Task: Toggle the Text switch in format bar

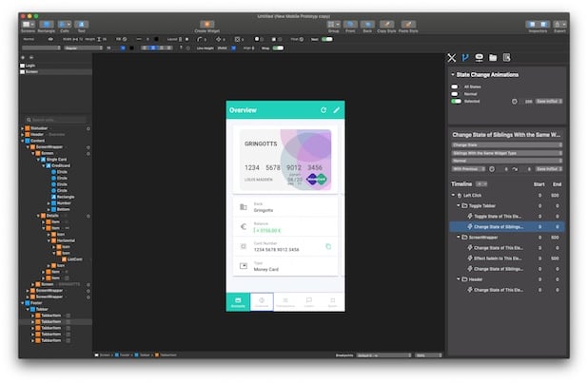Action: (x=327, y=39)
